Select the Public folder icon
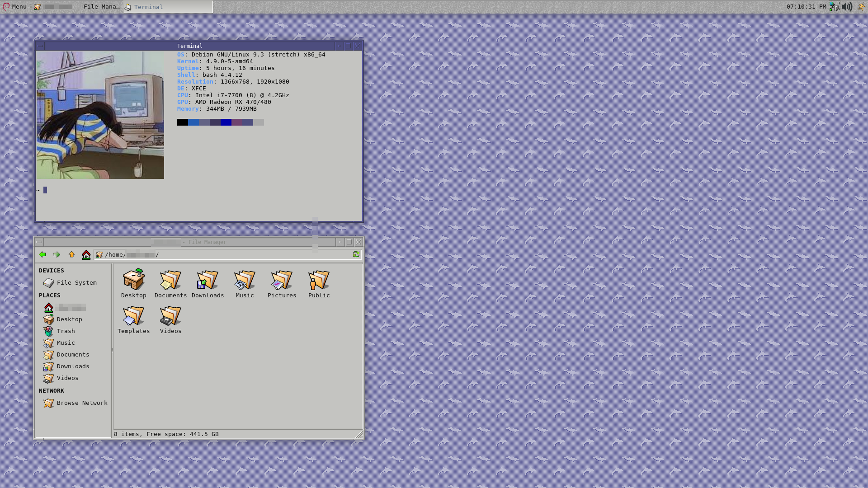868x488 pixels. coord(319,284)
